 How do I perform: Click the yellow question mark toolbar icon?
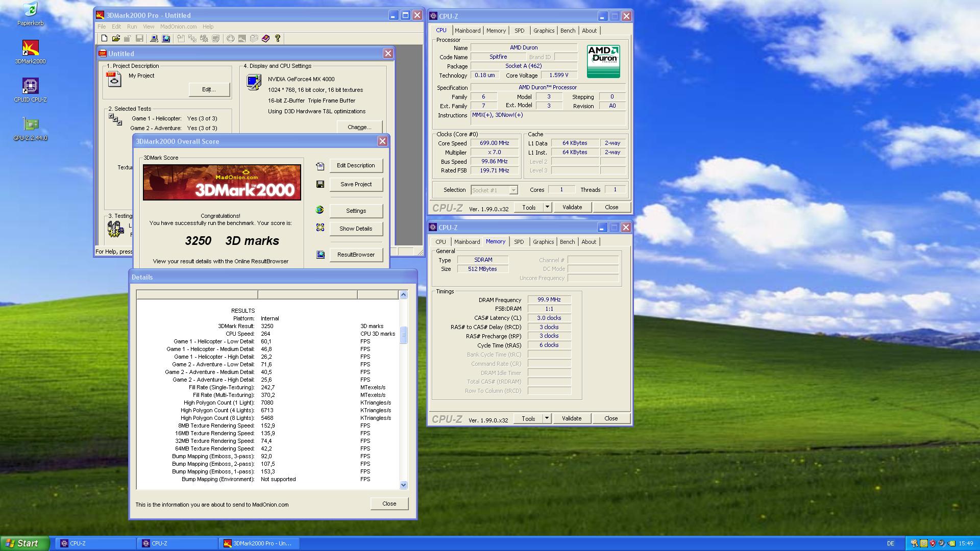point(278,38)
